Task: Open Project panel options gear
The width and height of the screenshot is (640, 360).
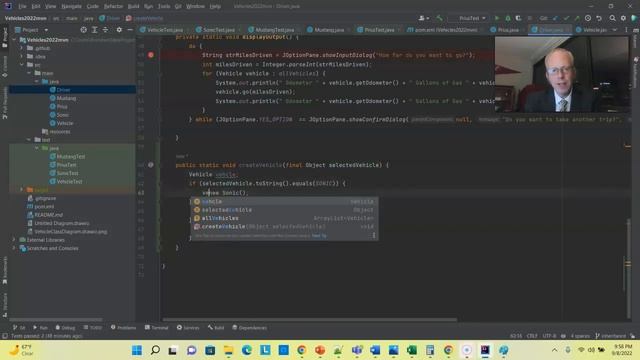Action: tap(119, 30)
